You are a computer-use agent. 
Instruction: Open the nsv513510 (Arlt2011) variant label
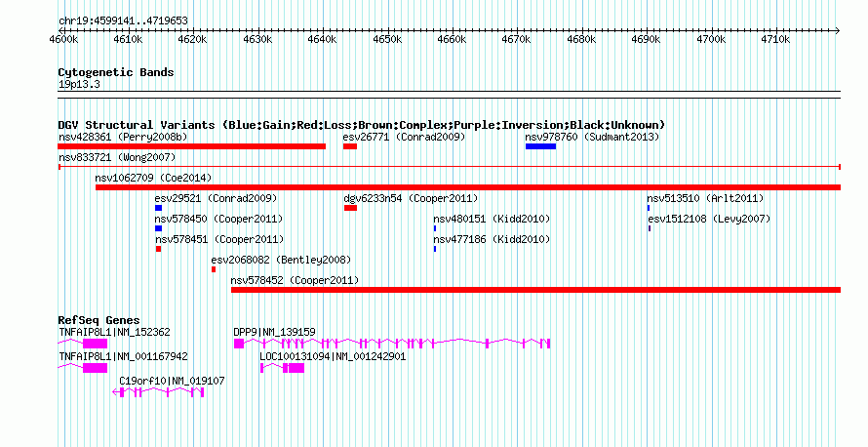(705, 198)
